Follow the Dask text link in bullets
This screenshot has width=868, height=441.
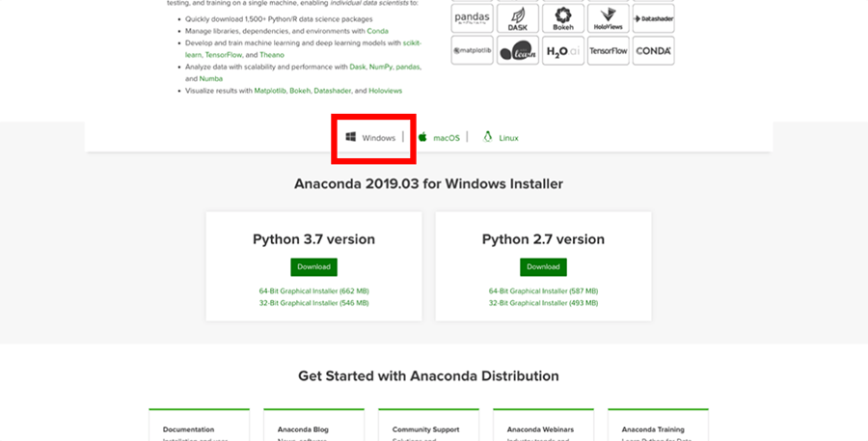coord(358,67)
